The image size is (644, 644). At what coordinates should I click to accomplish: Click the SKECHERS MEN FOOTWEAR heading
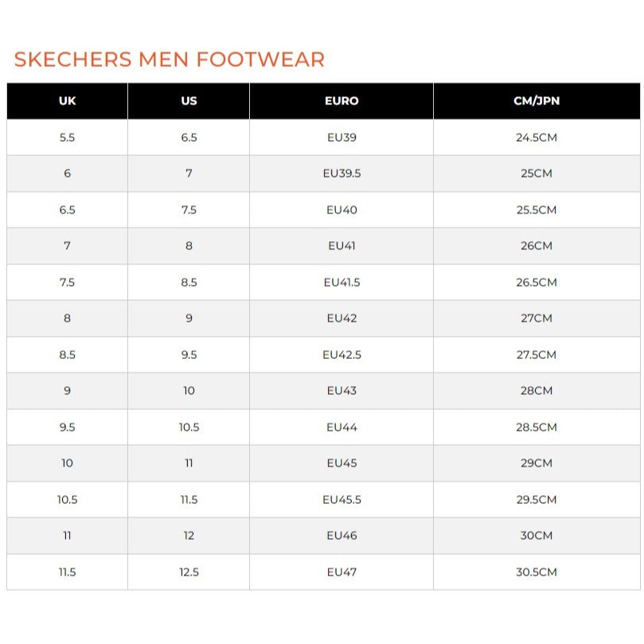click(x=170, y=59)
